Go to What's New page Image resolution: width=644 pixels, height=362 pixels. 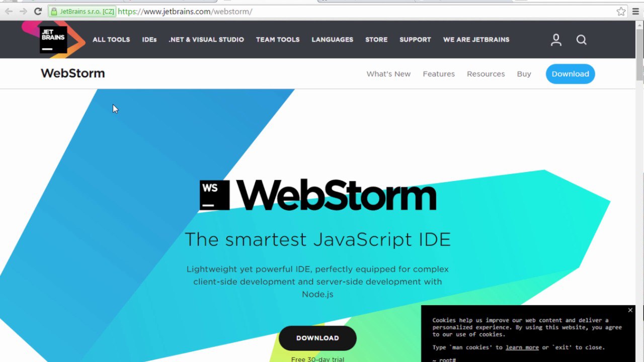click(388, 74)
